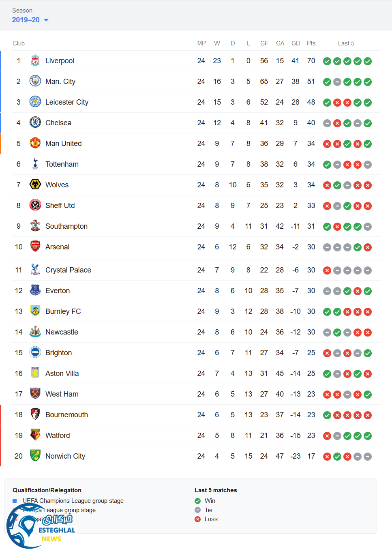Click the blue Champions League legend swatch
Viewport: 392px width, 560px height.
click(15, 501)
